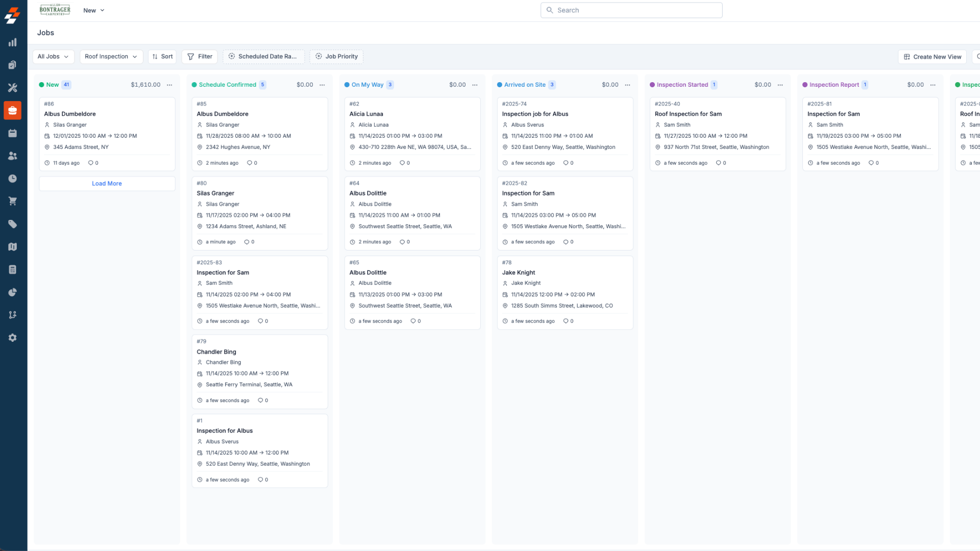
Task: Open the Filter option
Action: 200,57
